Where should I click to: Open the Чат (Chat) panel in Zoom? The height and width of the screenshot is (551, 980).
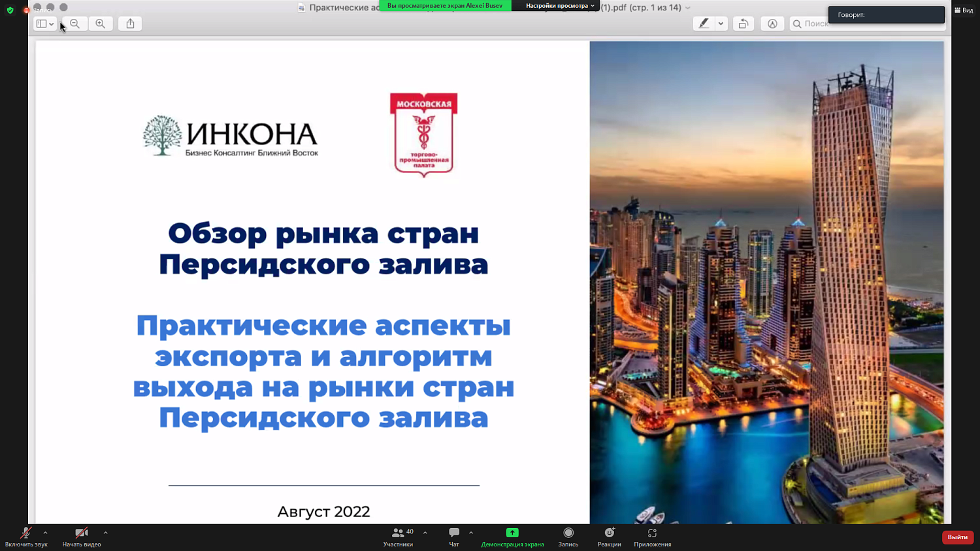pos(453,537)
